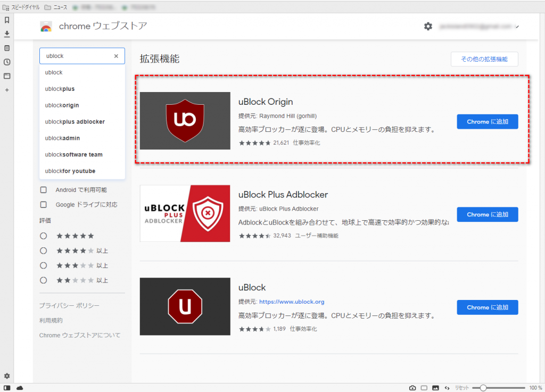The height and width of the screenshot is (392, 545).
Task: Click the sidebar plus icon to add a web panel
Action: point(7,90)
